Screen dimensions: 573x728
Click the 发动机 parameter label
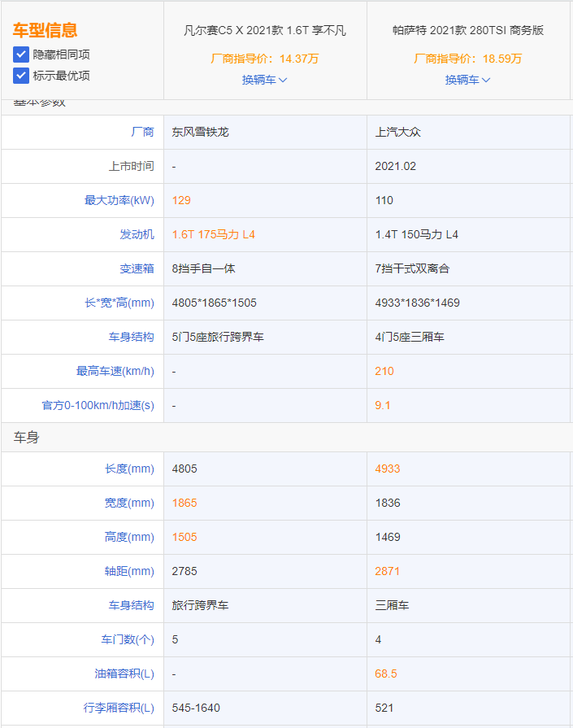point(137,234)
